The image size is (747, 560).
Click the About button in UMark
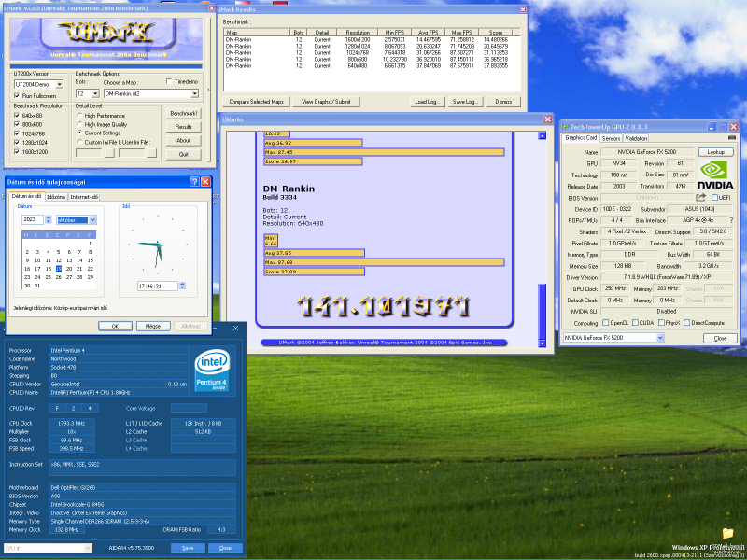coord(183,141)
